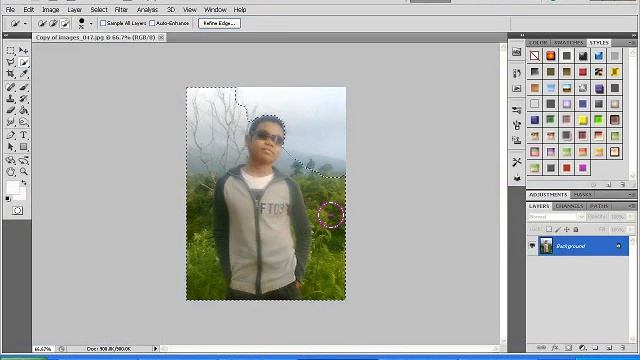Open the tool preset picker arrow

click(25, 24)
